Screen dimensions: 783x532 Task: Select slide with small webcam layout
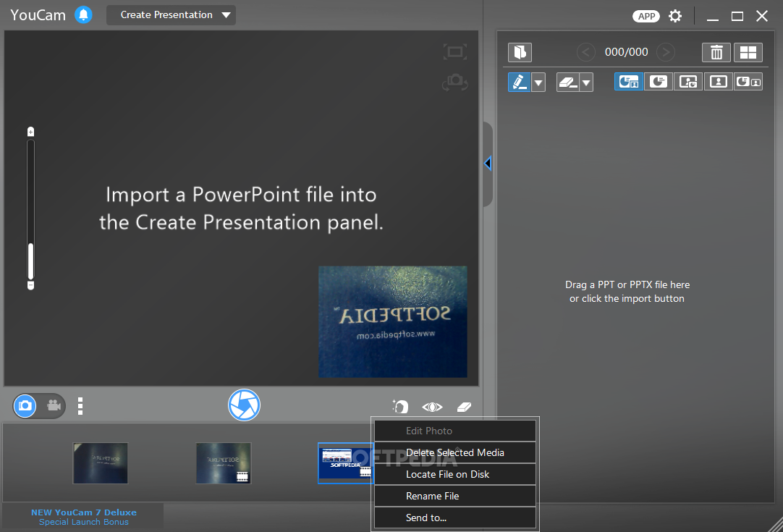(629, 81)
